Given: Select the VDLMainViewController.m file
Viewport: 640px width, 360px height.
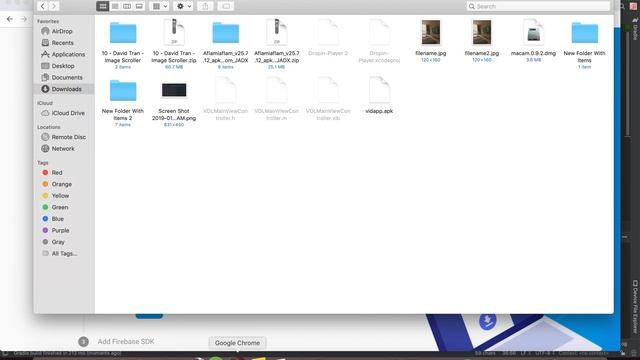Looking at the screenshot, I should tap(277, 90).
